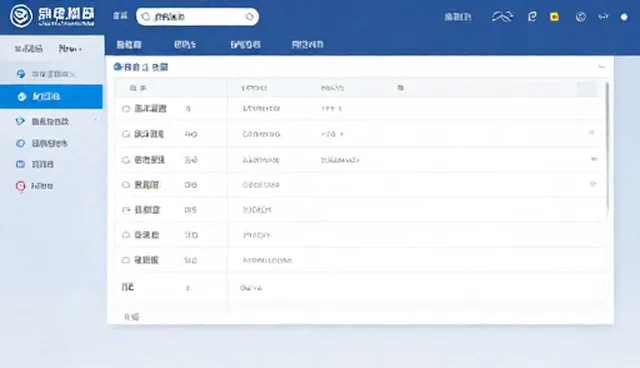
Task: Click the round globe-like icon in the header
Action: [581, 17]
